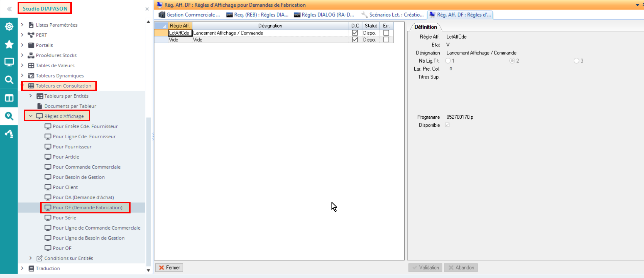
Task: Expand the Conditions sur Entités node
Action: tap(31, 258)
